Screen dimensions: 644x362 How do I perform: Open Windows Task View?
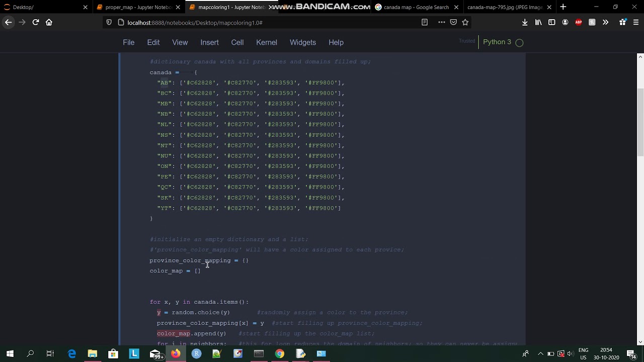[50, 353]
